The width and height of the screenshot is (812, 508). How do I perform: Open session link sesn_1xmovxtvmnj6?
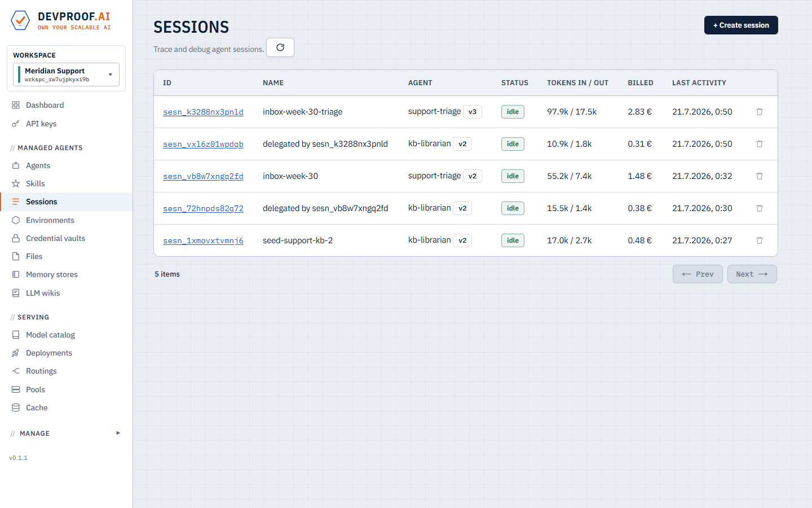(x=203, y=240)
